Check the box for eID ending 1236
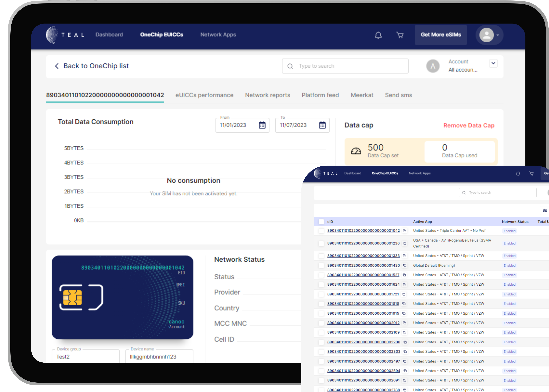The image size is (549, 392). tap(321, 243)
